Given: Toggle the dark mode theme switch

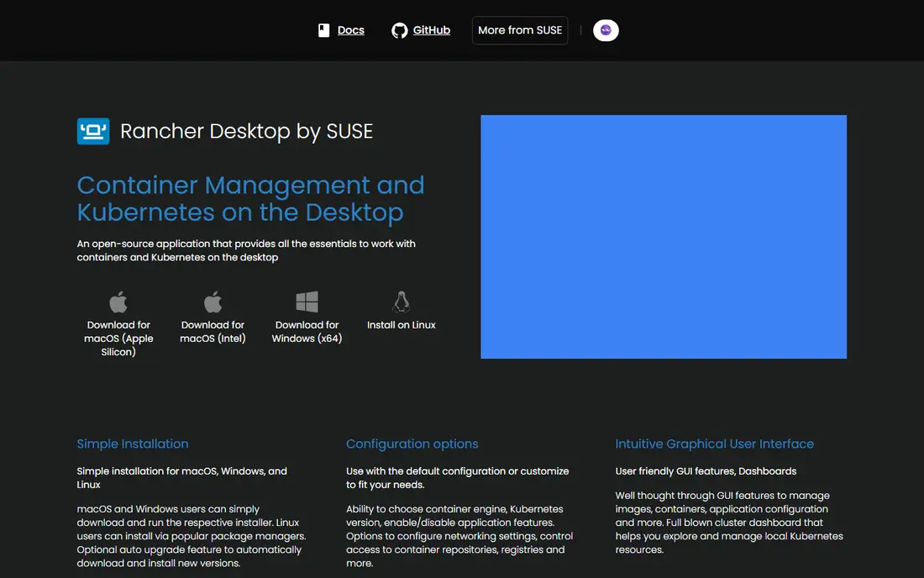Looking at the screenshot, I should pos(606,30).
